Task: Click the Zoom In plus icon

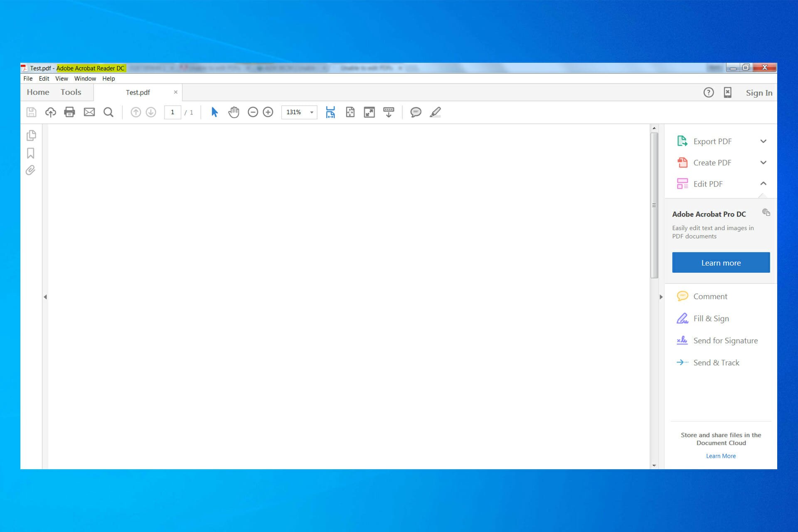Action: tap(268, 112)
